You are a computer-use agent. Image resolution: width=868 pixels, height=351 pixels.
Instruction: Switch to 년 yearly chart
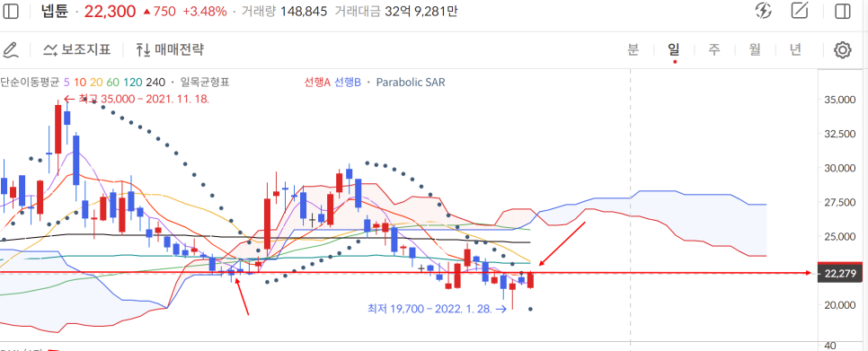click(795, 49)
